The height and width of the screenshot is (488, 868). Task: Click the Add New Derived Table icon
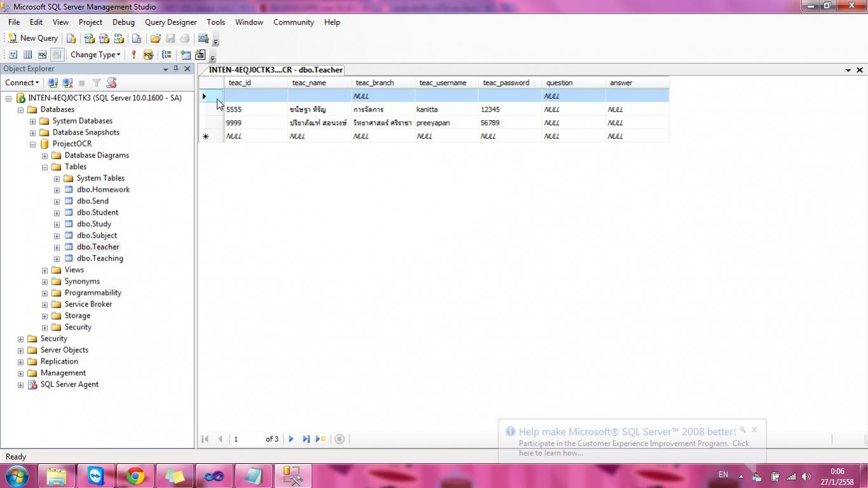coord(200,55)
